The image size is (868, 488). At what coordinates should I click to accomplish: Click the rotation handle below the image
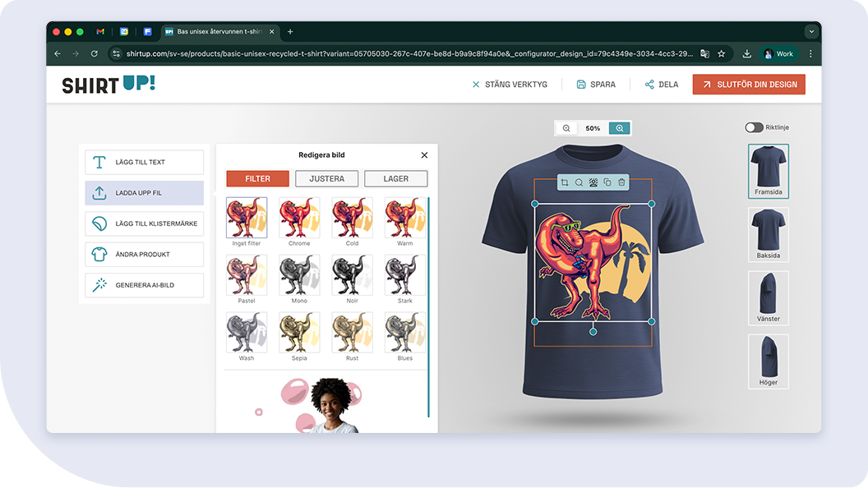tap(593, 332)
